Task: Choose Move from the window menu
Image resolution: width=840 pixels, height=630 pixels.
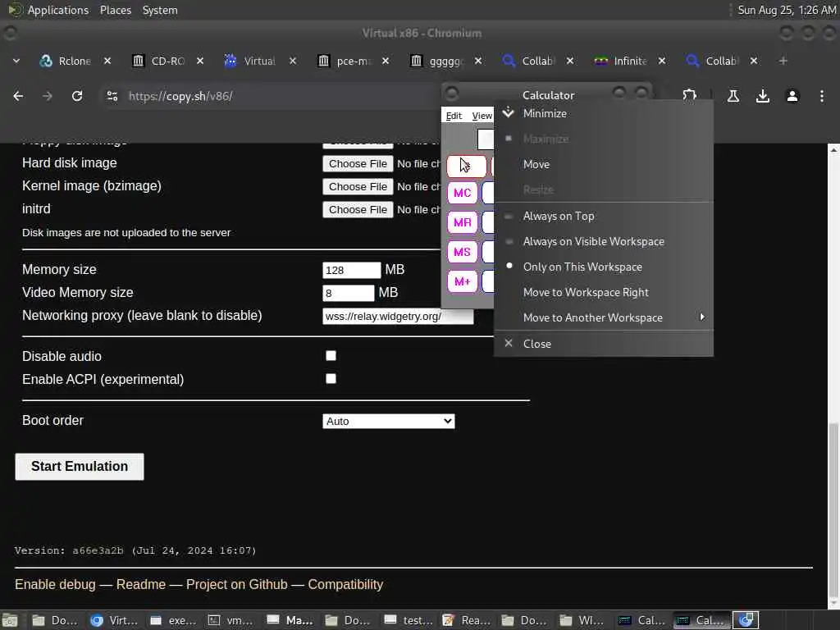Action: click(603, 164)
